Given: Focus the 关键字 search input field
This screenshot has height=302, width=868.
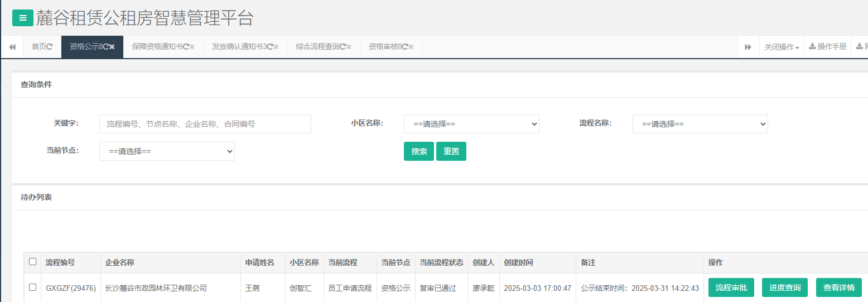Looking at the screenshot, I should coord(205,124).
